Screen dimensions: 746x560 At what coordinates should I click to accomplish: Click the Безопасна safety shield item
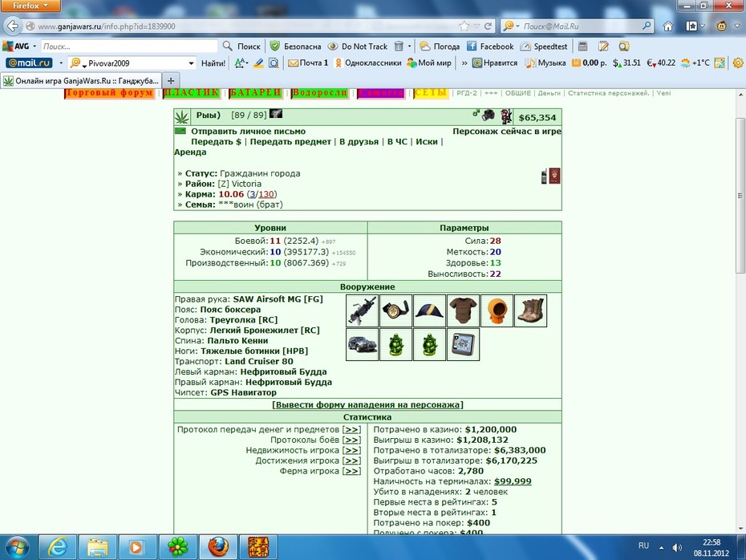pyautogui.click(x=295, y=47)
